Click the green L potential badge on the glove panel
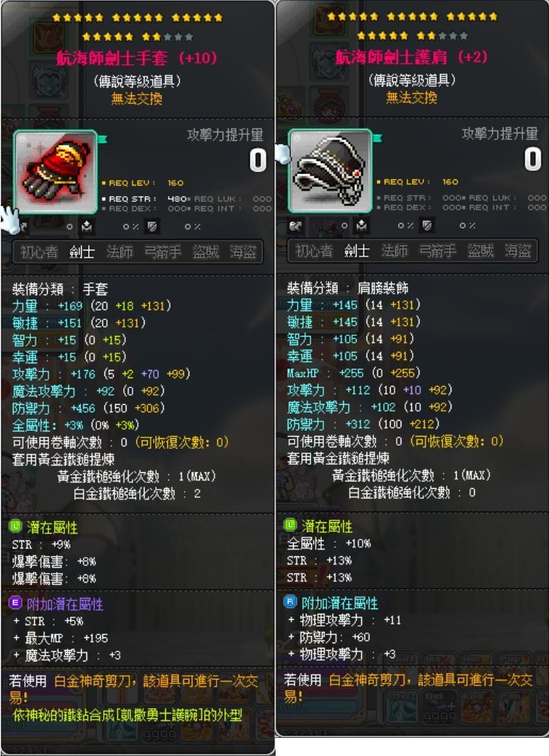 pyautogui.click(x=15, y=526)
